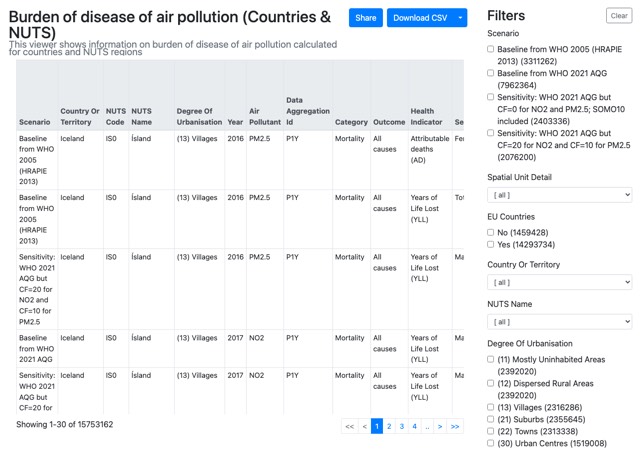
Task: Check (11) Mostly Uninhabited Areas
Action: click(491, 360)
